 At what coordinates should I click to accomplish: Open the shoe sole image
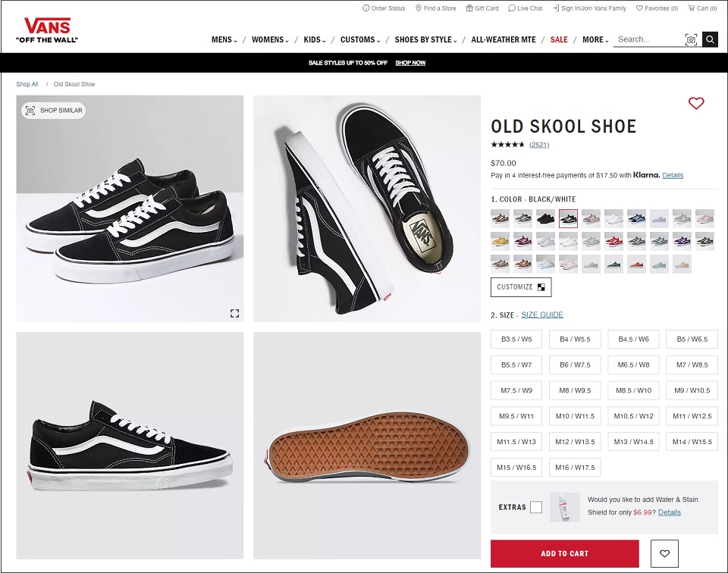coord(367,446)
